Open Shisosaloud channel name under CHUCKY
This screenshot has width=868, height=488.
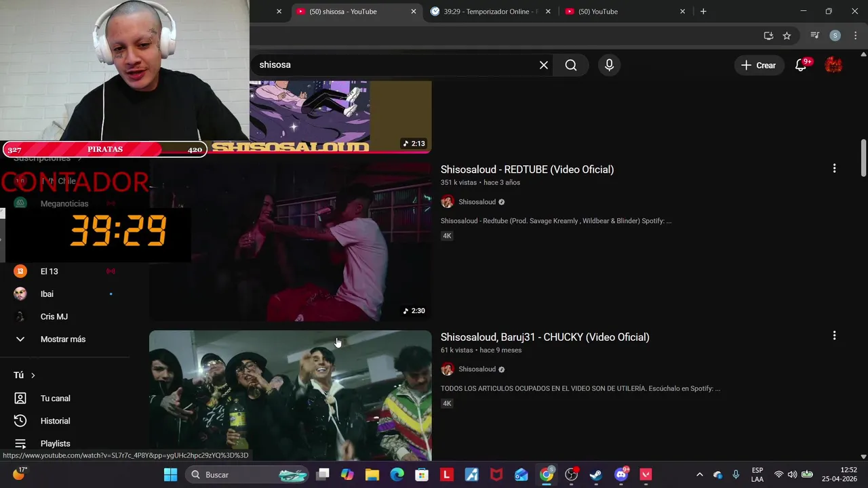tap(477, 369)
